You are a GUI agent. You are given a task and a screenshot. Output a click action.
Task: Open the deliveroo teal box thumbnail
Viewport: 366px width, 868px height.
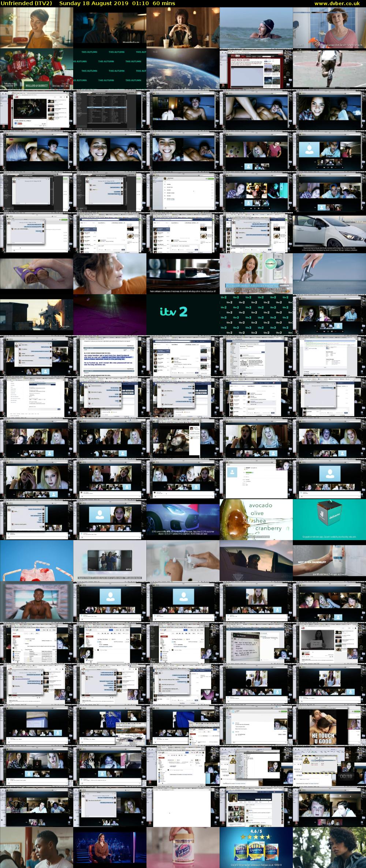click(x=329, y=520)
